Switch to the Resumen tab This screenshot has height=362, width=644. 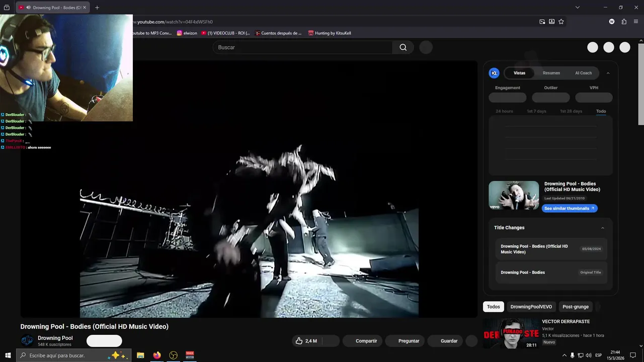[551, 73]
